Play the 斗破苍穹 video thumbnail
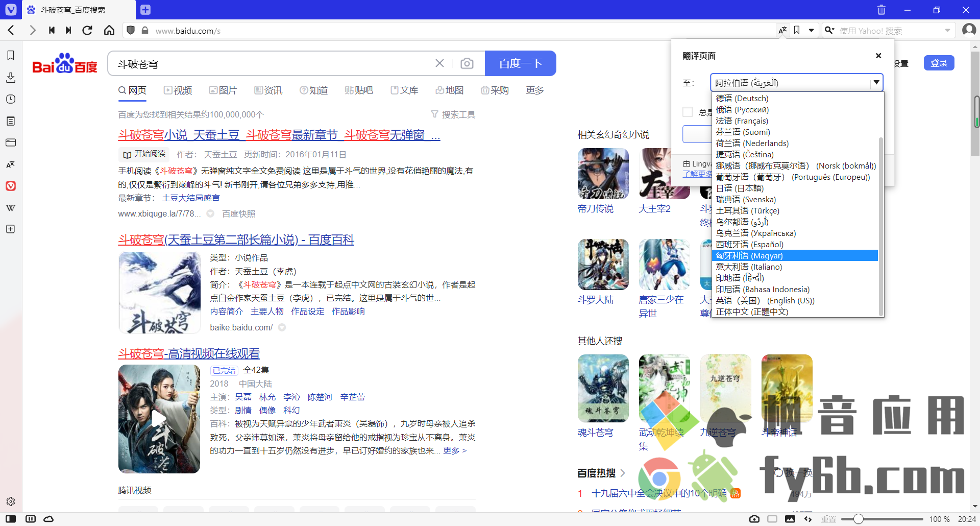 coord(159,419)
